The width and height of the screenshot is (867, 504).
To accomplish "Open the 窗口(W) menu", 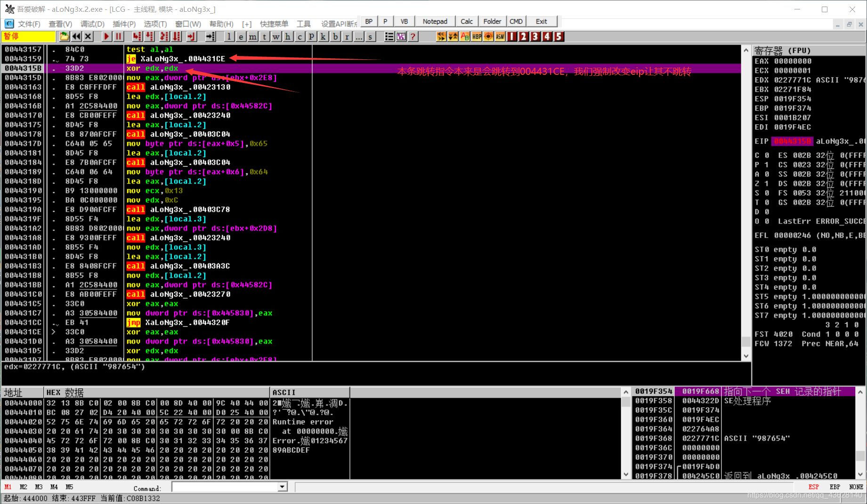I will 188,24.
